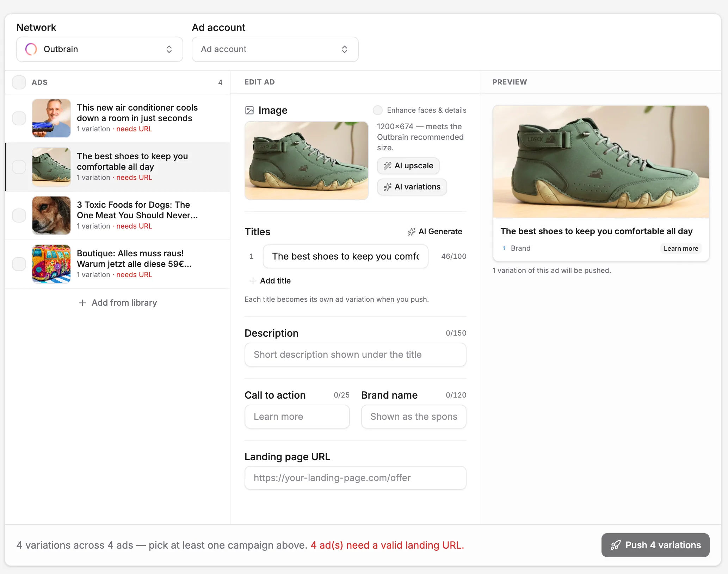This screenshot has height=574, width=728.
Task: Click the green shoe image in editor
Action: click(x=307, y=161)
